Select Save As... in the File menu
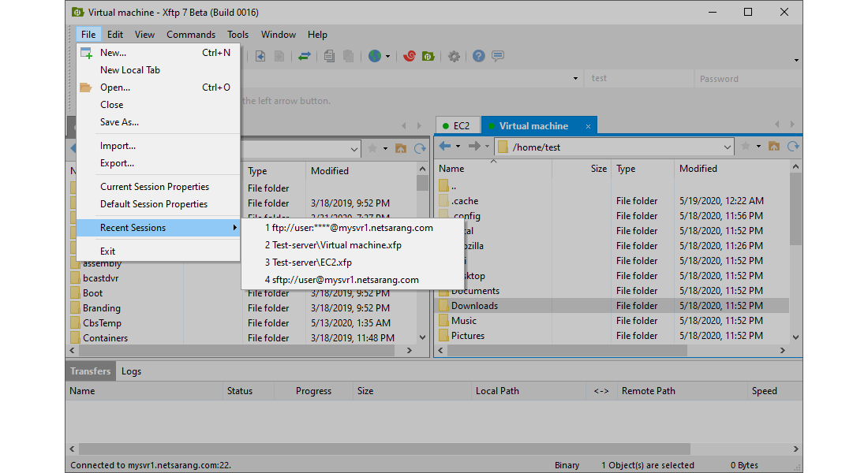 point(159,122)
